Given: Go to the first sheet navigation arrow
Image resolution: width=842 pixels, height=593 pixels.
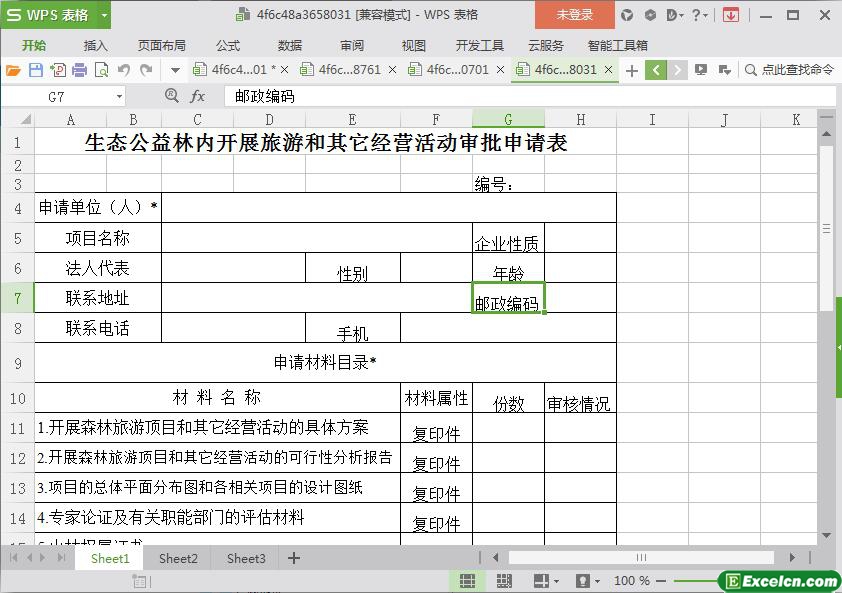Looking at the screenshot, I should (13, 558).
